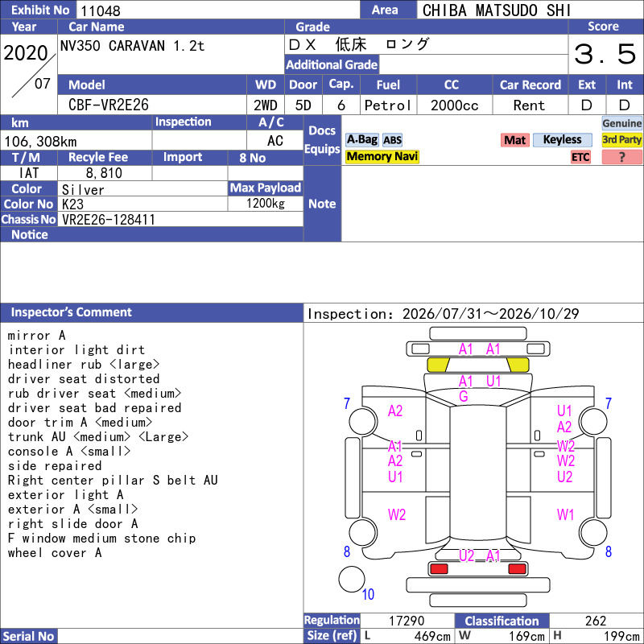Click the color number K23
This screenshot has width=644, height=644.
click(72, 204)
